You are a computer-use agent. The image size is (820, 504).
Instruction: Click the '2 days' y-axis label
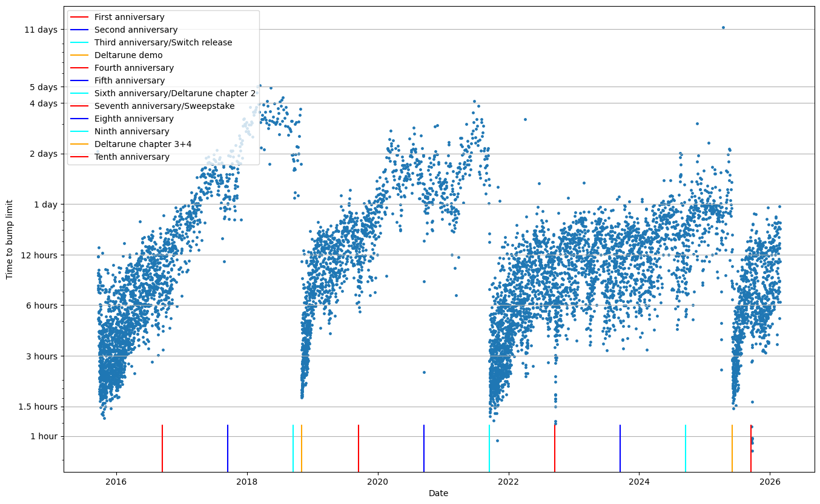point(44,154)
